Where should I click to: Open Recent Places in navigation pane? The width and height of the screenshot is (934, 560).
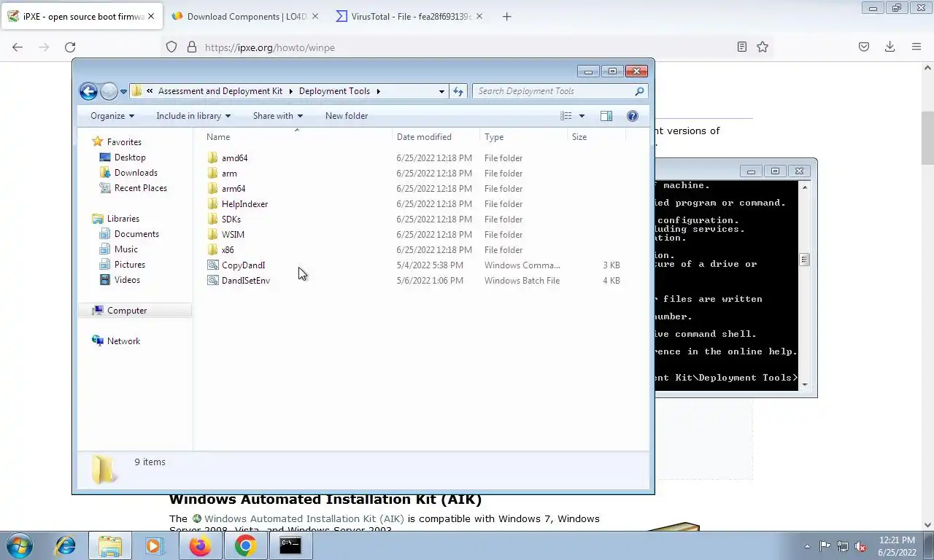tap(140, 188)
